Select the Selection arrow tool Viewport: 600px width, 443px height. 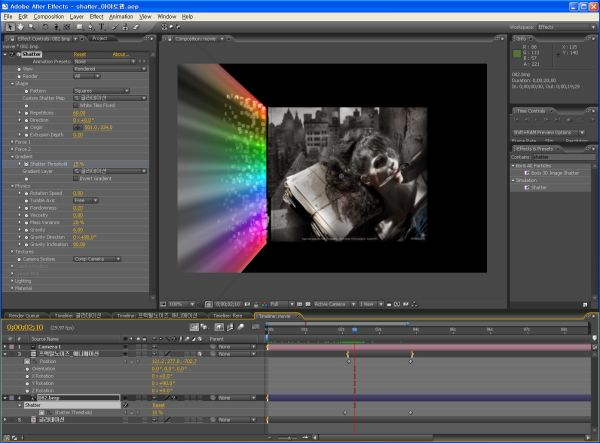pyautogui.click(x=10, y=27)
